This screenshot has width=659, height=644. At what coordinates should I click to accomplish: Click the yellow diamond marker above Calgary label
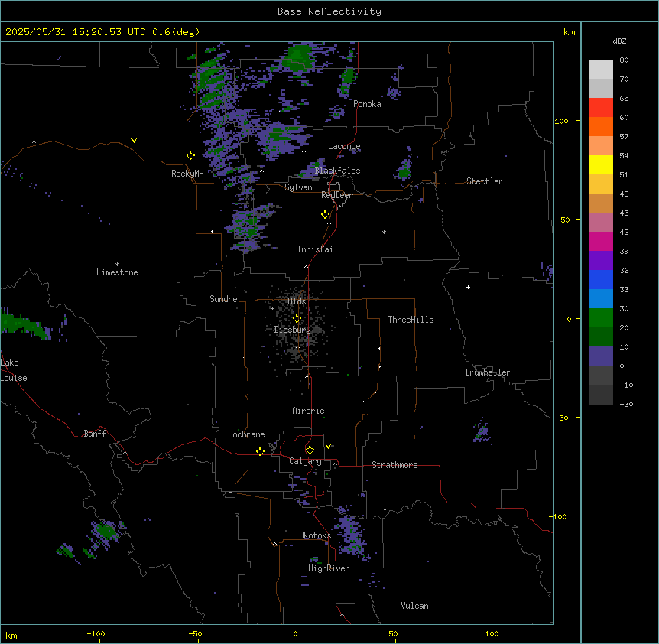(310, 450)
